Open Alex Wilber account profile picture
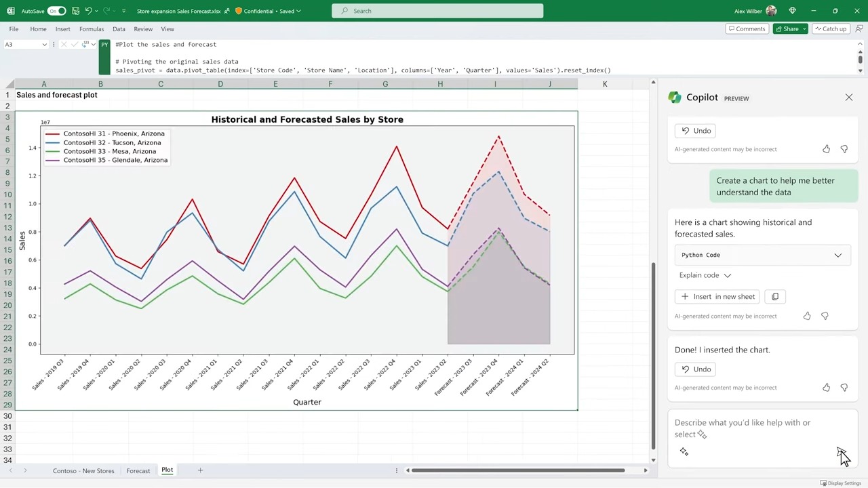This screenshot has height=488, width=868. coord(771,11)
